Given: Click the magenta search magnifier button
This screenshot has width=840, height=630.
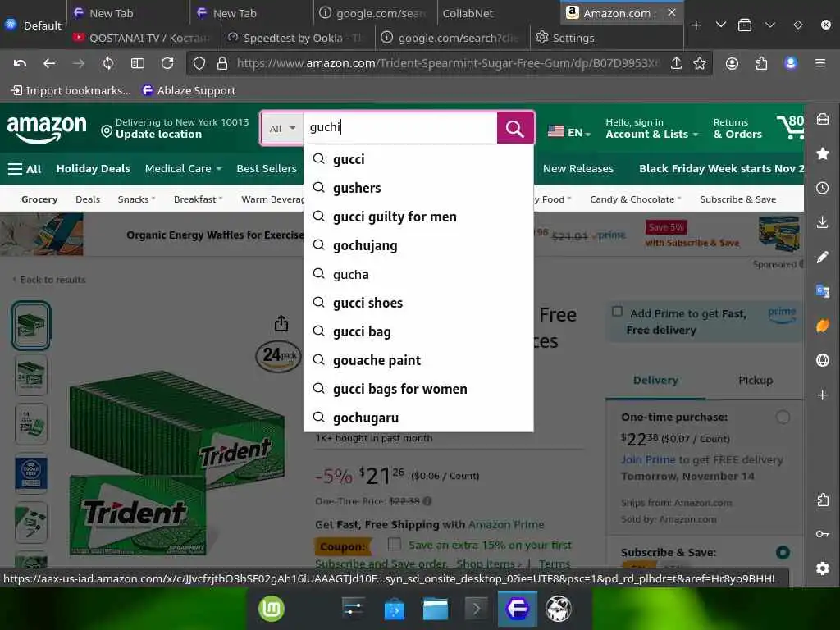Looking at the screenshot, I should point(515,129).
